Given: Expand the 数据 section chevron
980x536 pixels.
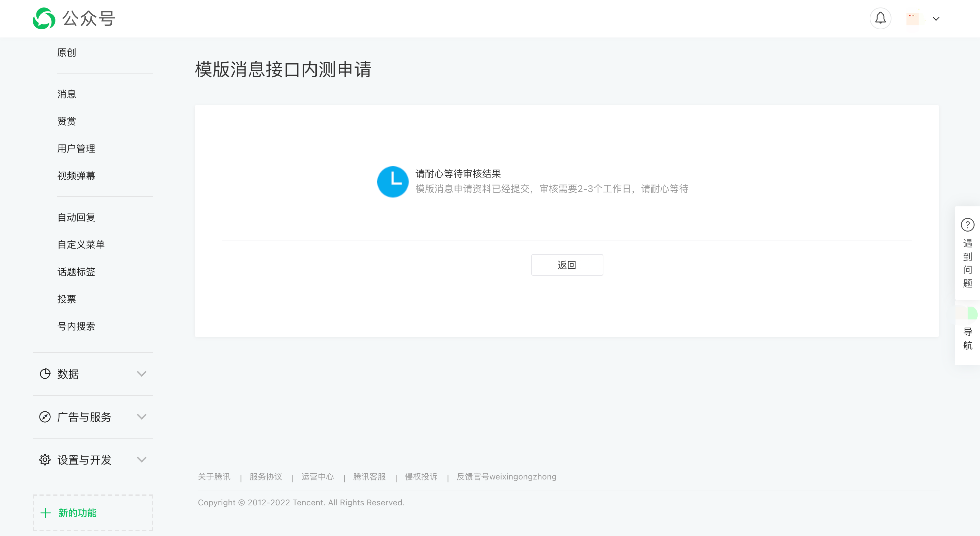Looking at the screenshot, I should [x=142, y=374].
